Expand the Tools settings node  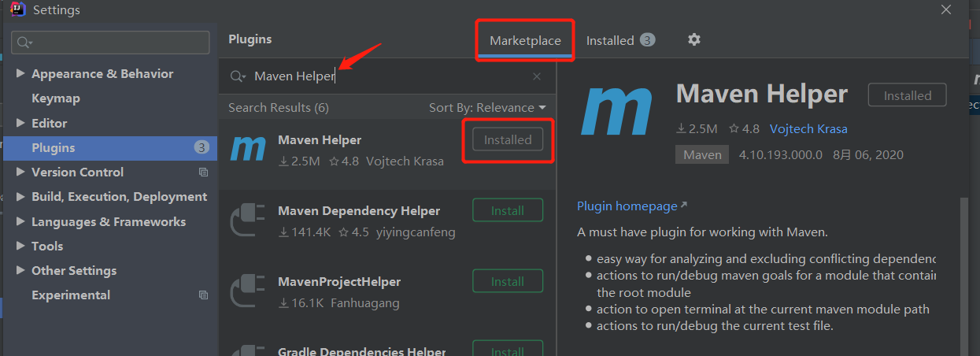tap(20, 247)
